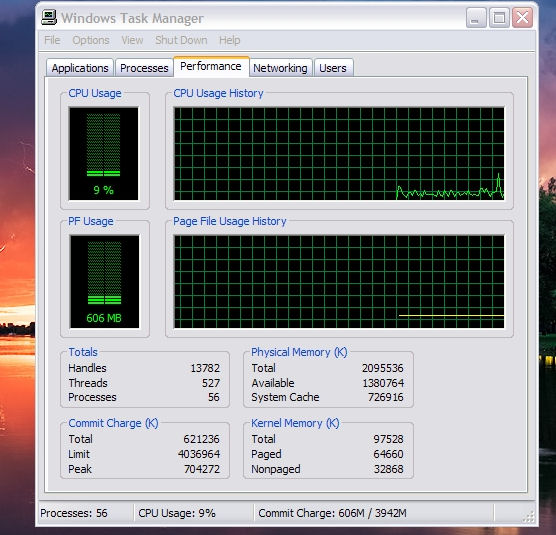Click Kernel Memory Total value 97528
The width and height of the screenshot is (556, 535).
[x=388, y=439]
